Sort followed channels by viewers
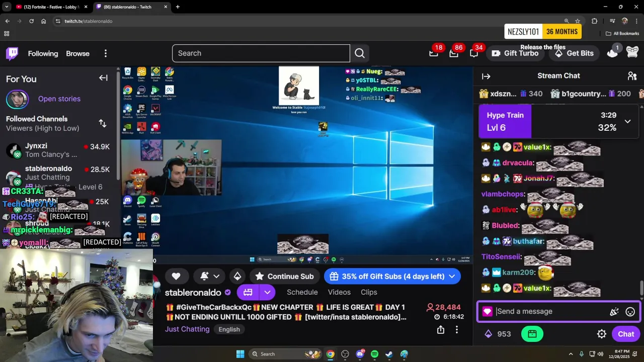The width and height of the screenshot is (644, 362). [x=103, y=123]
